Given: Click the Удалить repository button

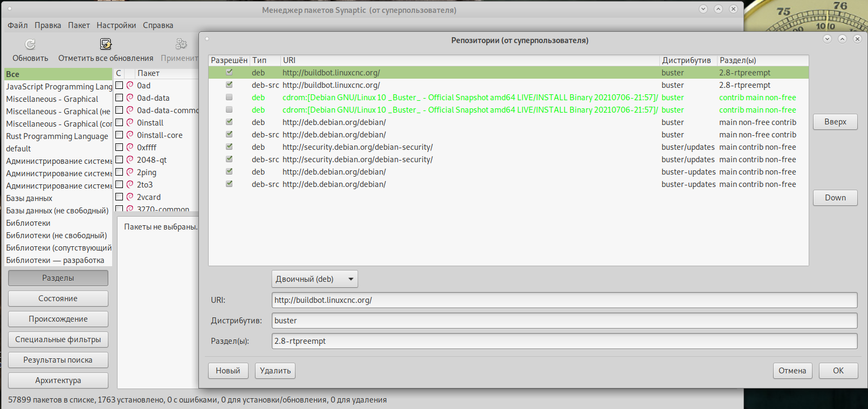Looking at the screenshot, I should (x=275, y=371).
